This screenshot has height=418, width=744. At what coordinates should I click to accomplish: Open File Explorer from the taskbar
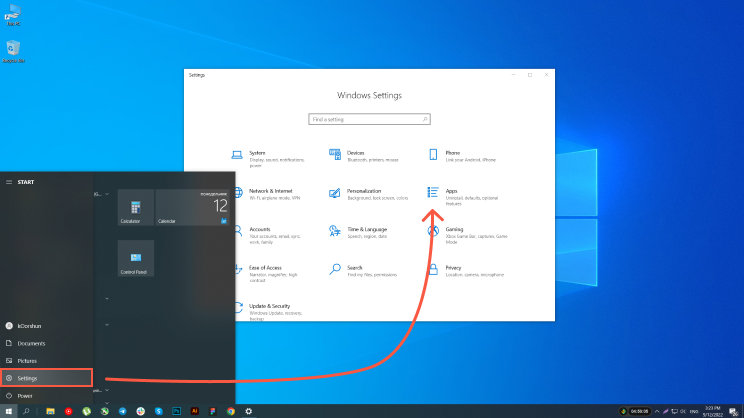point(50,411)
